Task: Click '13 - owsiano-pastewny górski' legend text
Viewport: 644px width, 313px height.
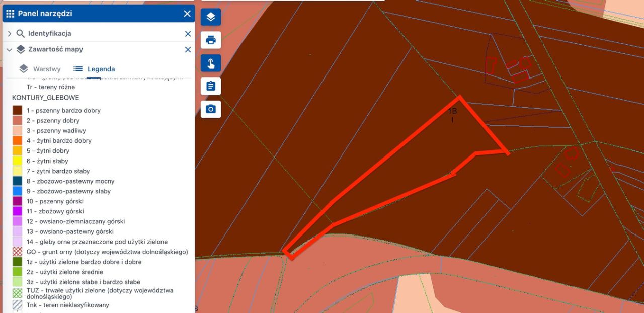Action: (x=70, y=231)
